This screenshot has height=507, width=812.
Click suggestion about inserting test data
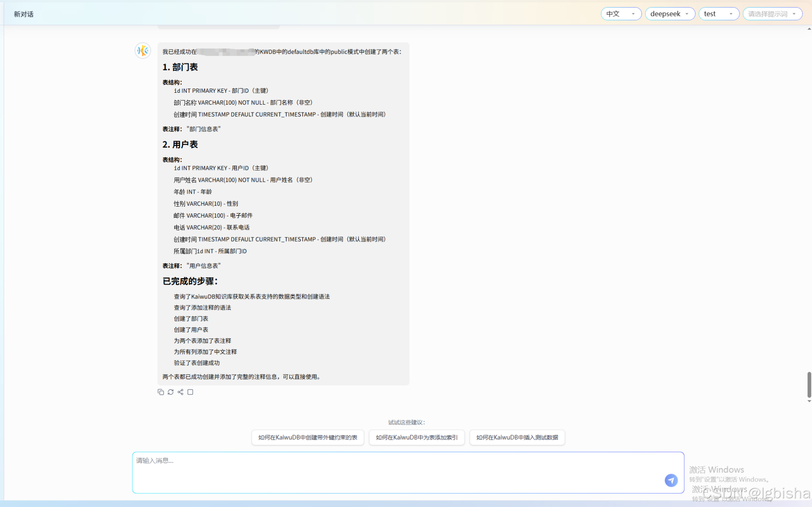[x=517, y=437]
